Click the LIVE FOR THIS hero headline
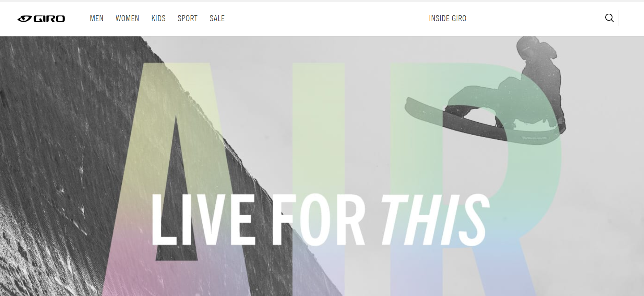 [320, 220]
